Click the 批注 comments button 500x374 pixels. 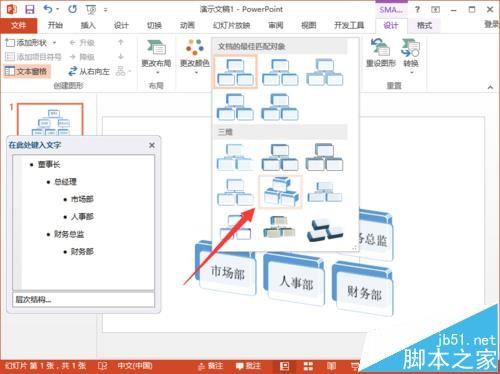pos(248,366)
